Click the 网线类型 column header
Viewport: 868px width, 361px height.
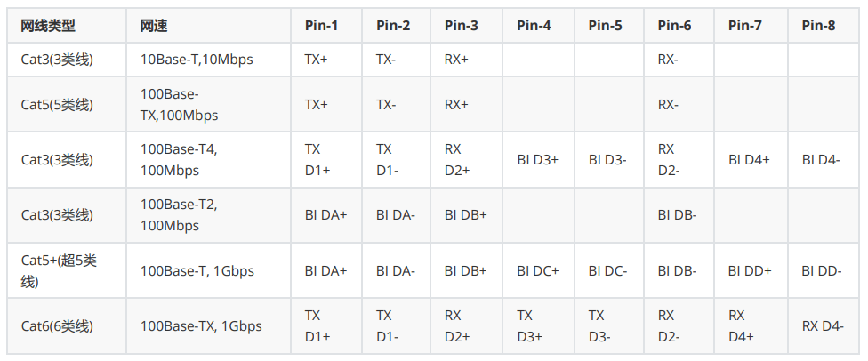[67, 26]
